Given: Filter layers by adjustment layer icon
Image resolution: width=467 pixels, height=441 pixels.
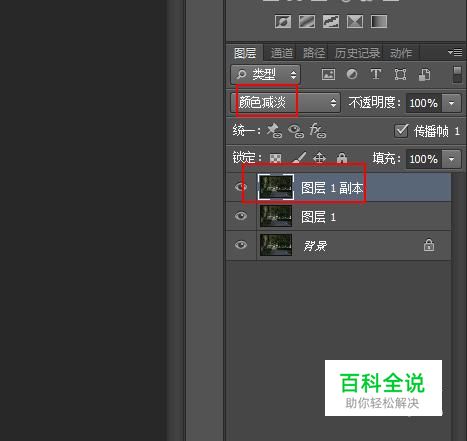Looking at the screenshot, I should click(x=352, y=74).
